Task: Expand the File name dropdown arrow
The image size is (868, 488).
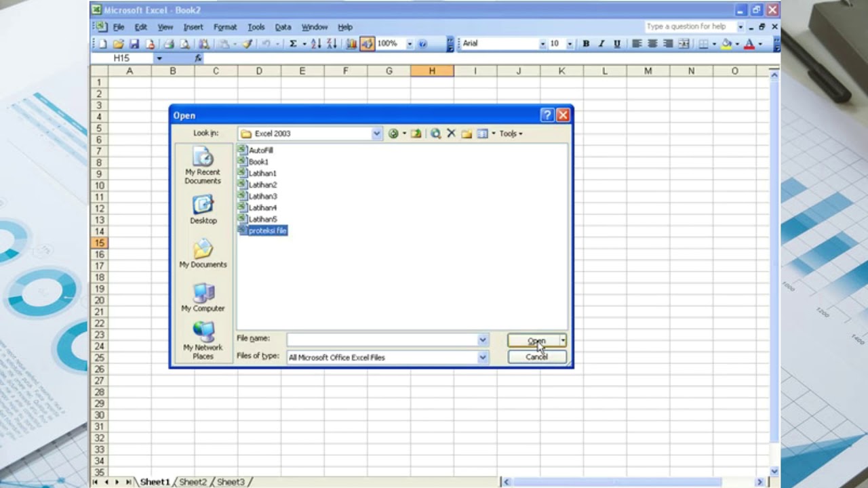Action: [483, 340]
